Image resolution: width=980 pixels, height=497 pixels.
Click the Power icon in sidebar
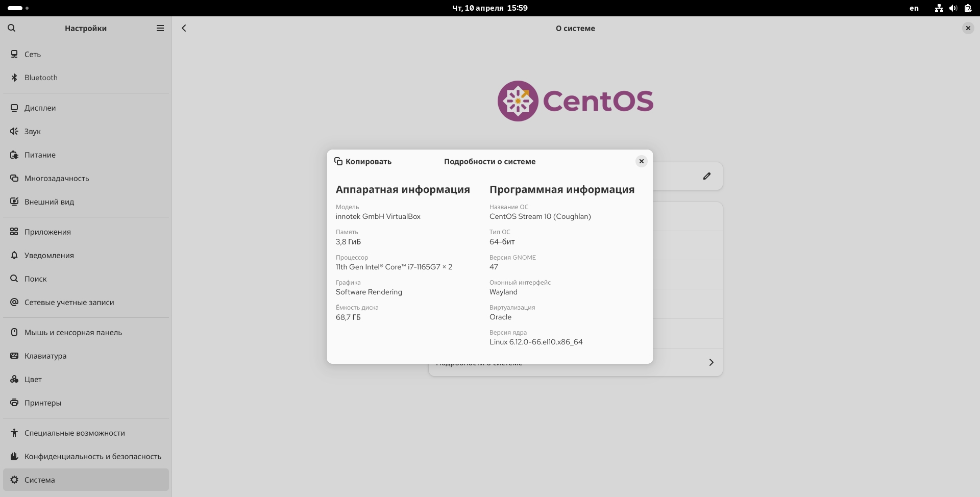14,155
